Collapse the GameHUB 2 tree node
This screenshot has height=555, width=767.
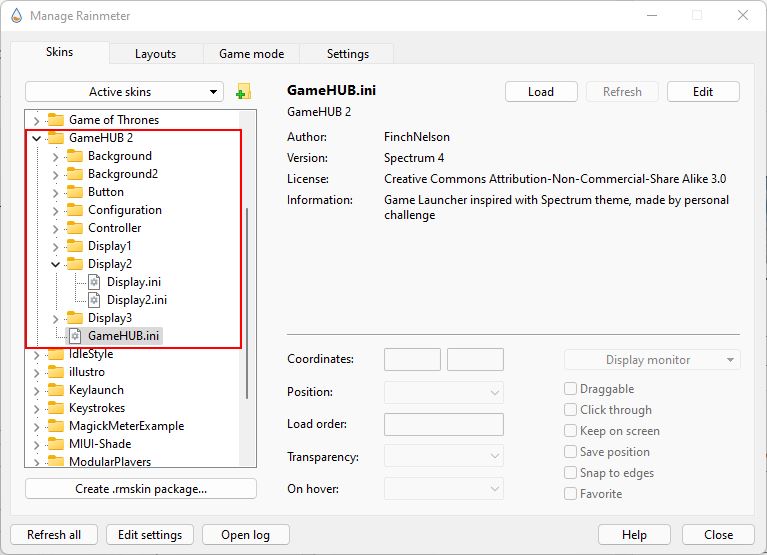point(36,138)
